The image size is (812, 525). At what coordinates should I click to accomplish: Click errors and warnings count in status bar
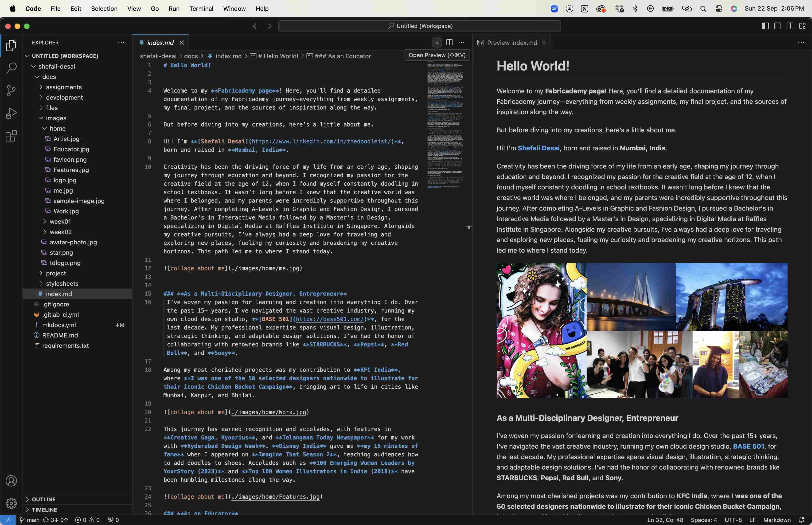coord(87,520)
